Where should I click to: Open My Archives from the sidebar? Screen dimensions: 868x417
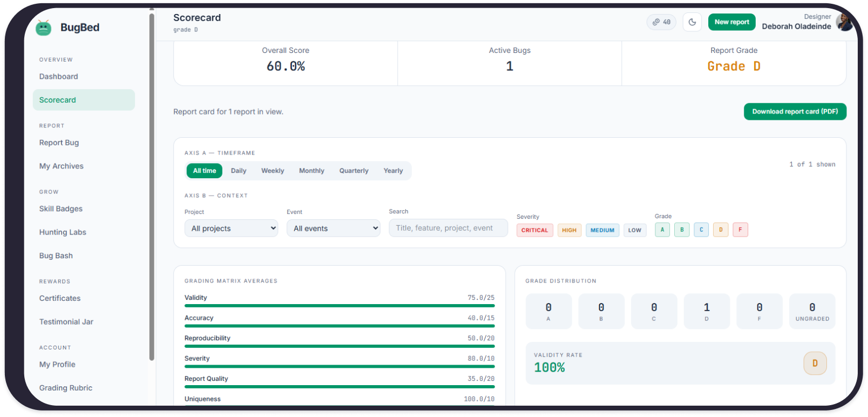61,166
